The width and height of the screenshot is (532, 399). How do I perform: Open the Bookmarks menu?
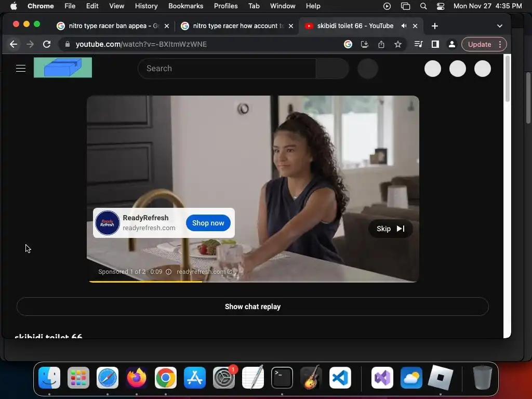185,6
